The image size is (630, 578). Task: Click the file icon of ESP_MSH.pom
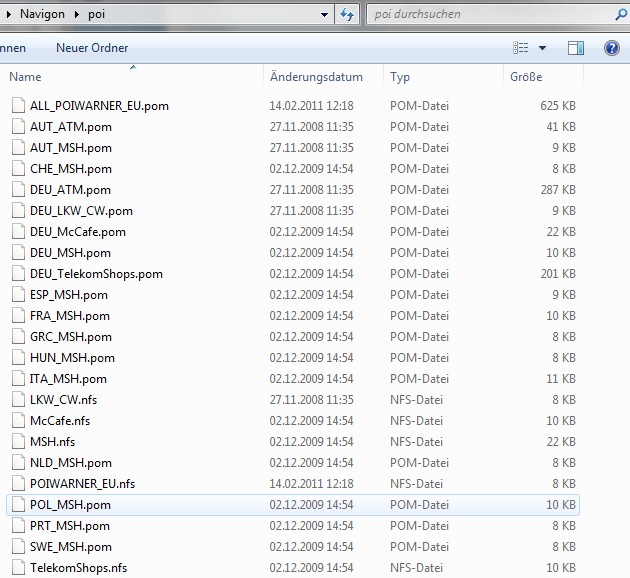click(x=18, y=294)
